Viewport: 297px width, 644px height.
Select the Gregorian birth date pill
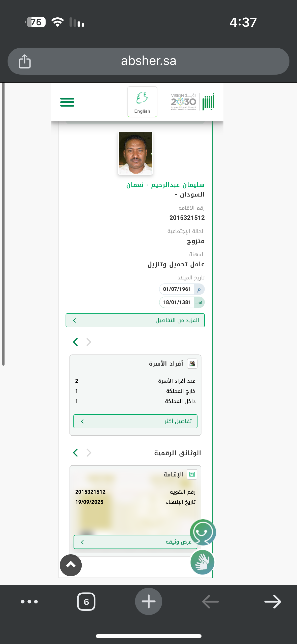(182, 289)
